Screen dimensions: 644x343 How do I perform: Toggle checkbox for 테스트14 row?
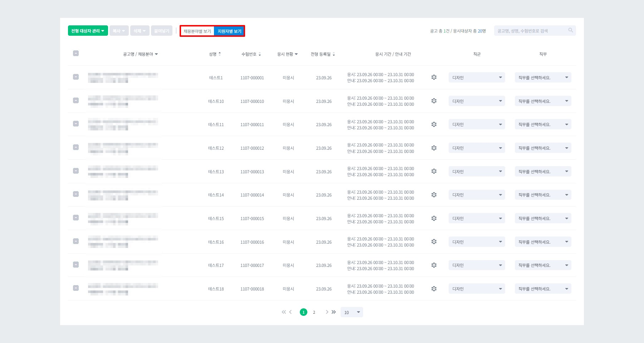(76, 194)
